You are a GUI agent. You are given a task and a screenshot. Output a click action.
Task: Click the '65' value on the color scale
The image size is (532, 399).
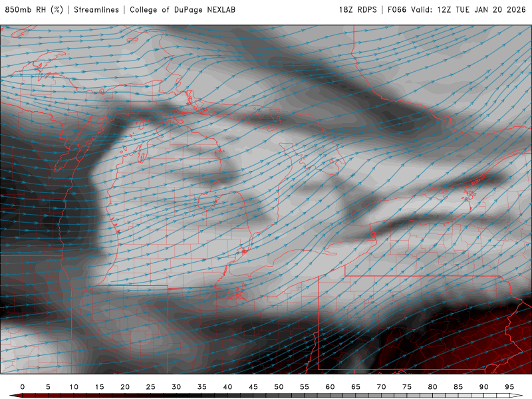click(x=356, y=387)
